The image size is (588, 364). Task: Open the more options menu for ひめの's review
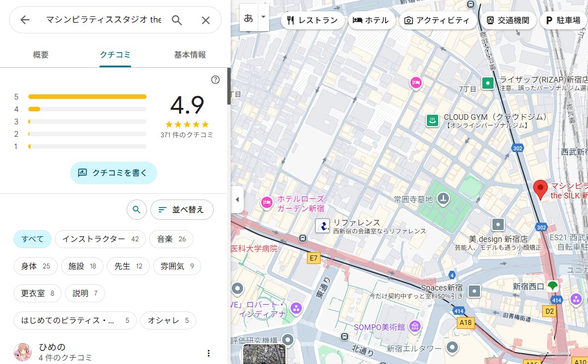[208, 353]
